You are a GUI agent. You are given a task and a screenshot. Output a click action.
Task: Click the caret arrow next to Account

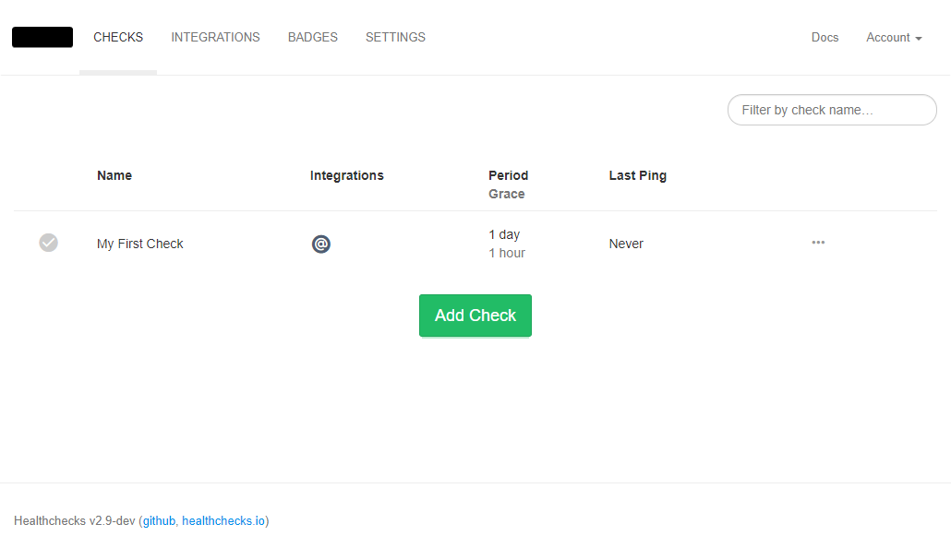[x=920, y=38]
